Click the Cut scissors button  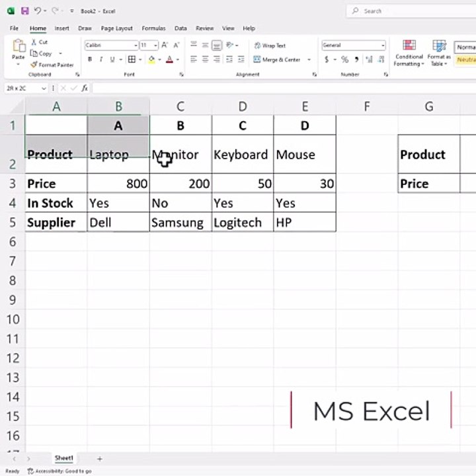point(40,42)
